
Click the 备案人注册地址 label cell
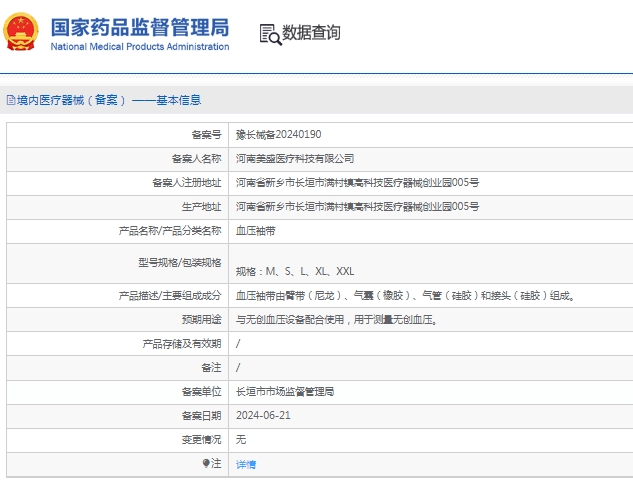117,183
